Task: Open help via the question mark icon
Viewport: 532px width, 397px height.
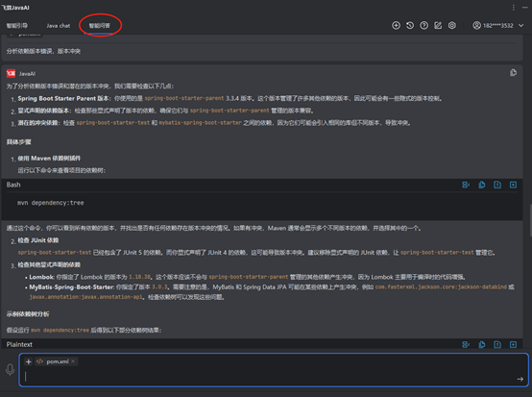Action: 423,25
